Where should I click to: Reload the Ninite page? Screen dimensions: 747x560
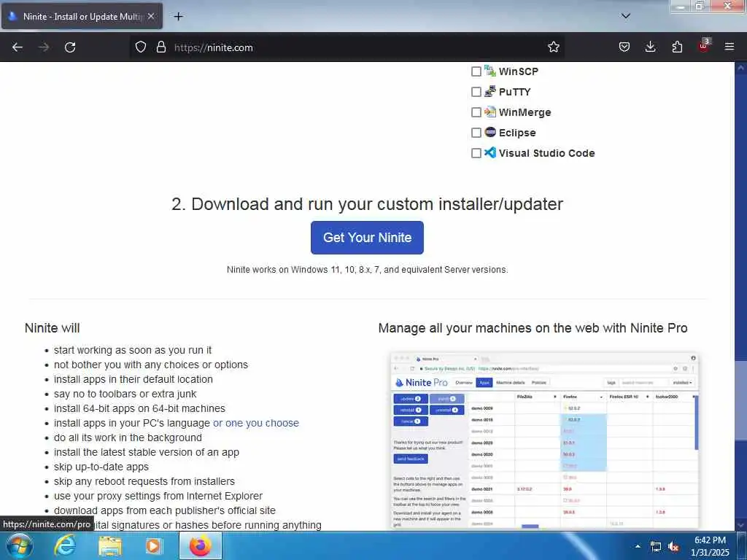[70, 47]
